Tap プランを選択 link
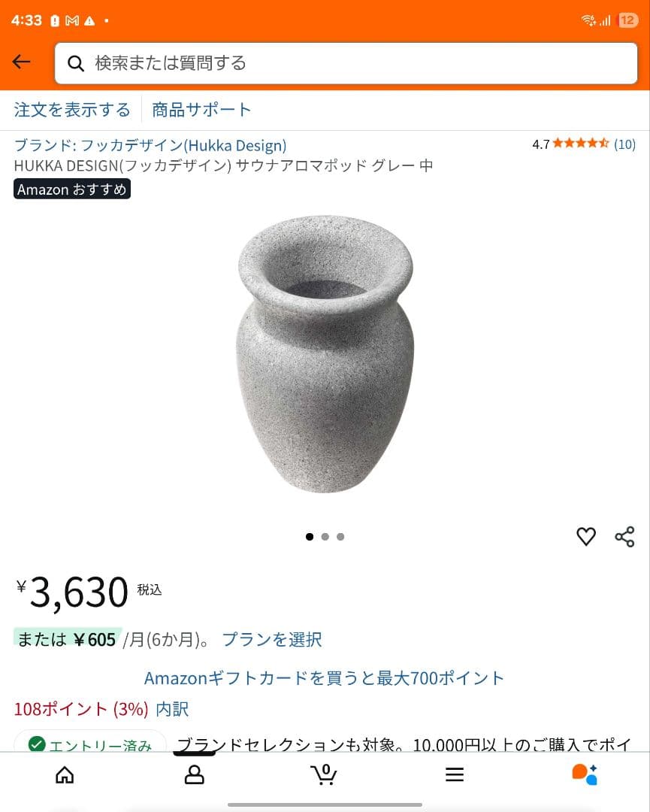The height and width of the screenshot is (812, 650). pyautogui.click(x=272, y=639)
